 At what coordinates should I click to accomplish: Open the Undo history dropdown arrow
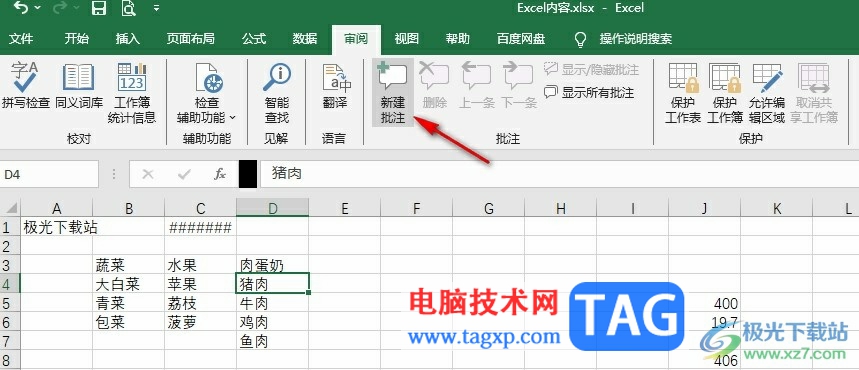tap(38, 8)
